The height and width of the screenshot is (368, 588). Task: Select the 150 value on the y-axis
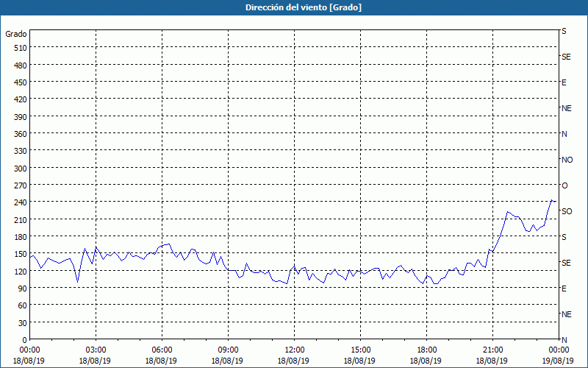pos(20,254)
